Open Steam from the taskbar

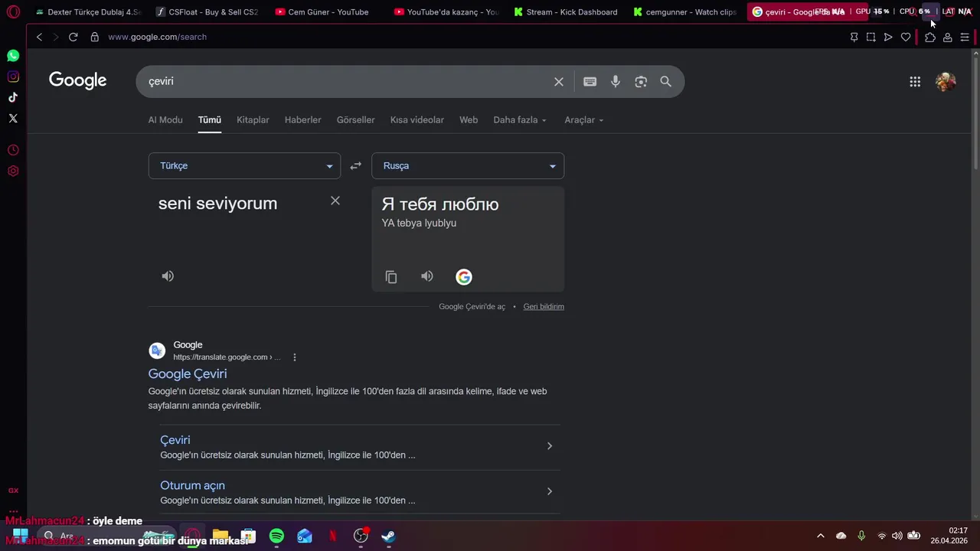(388, 536)
